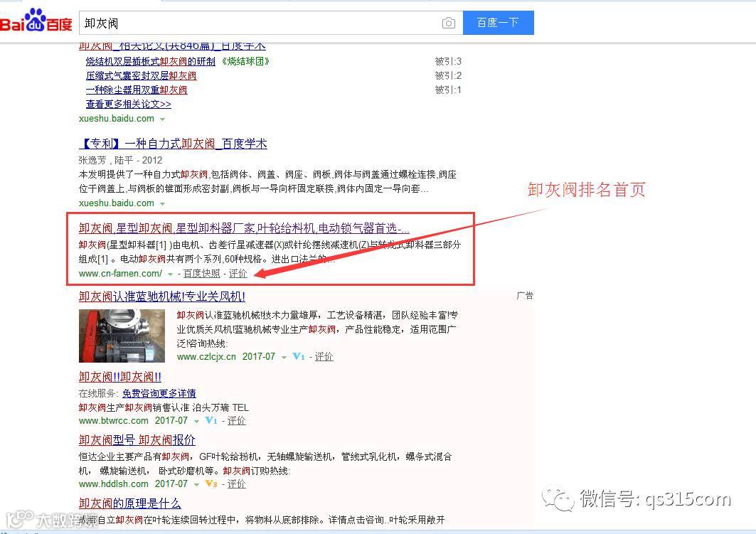
Task: Open 压缩式气囊密封双层卸灰阀 paper link
Action: pos(142,75)
